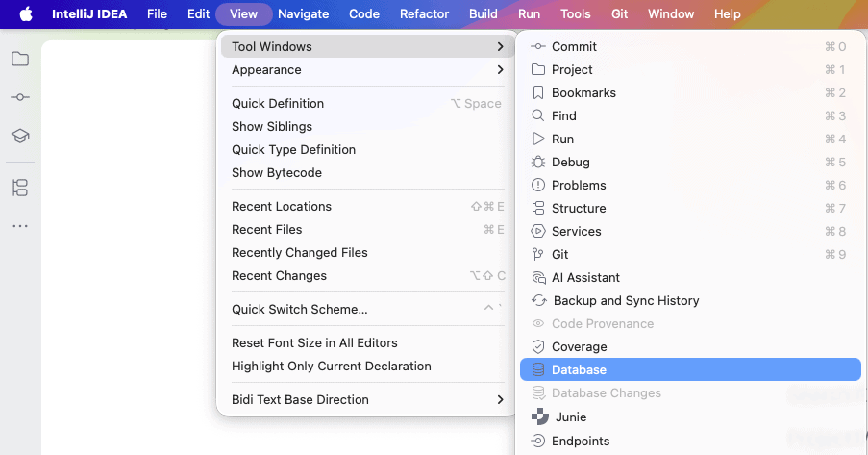Viewport: 868px width, 455px height.
Task: Open the Learn graduation cap sidebar icon
Action: [20, 137]
